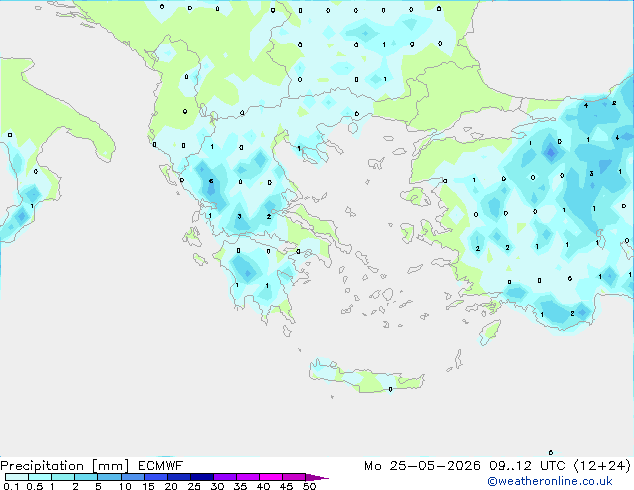
Task: Select the '09..12 UTC' time label
Action: coord(526,466)
